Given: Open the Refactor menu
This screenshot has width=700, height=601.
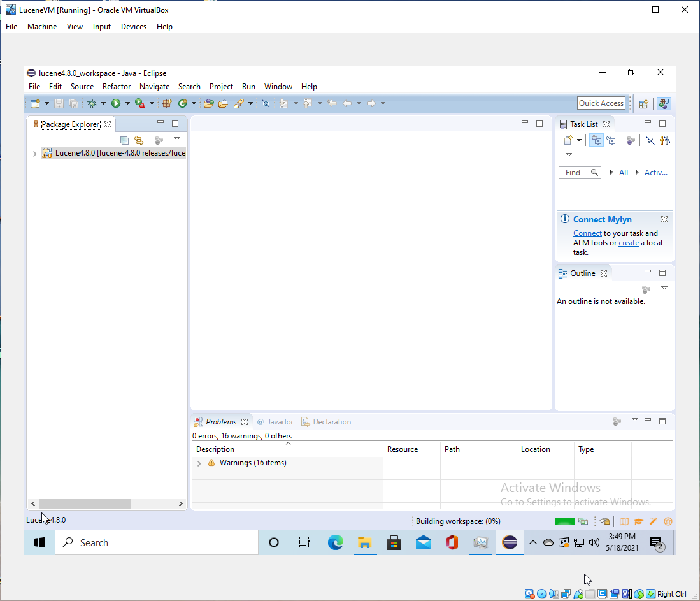Looking at the screenshot, I should click(117, 87).
